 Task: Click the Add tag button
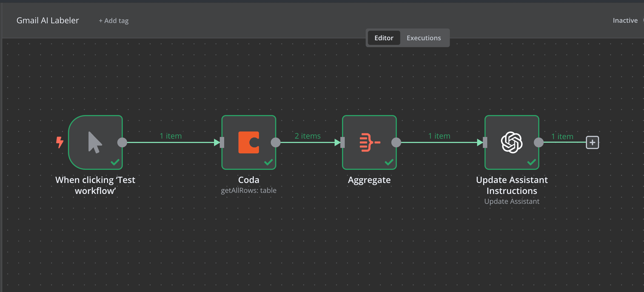click(114, 21)
